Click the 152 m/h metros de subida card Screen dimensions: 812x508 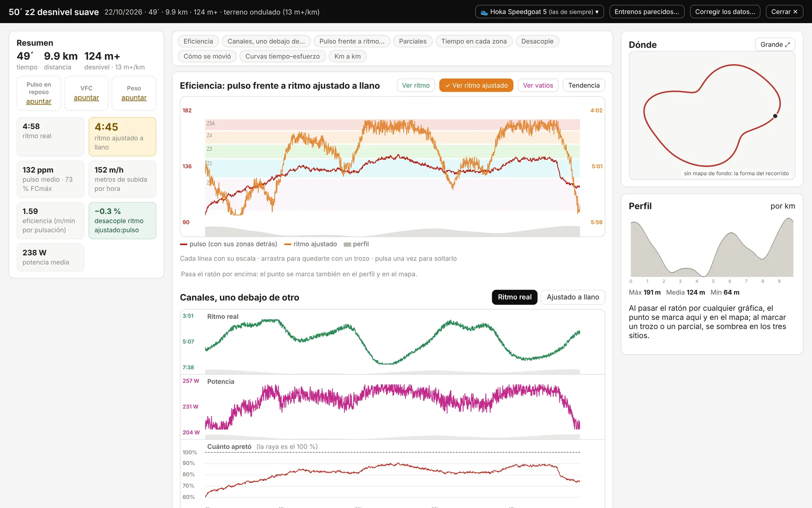[122, 179]
